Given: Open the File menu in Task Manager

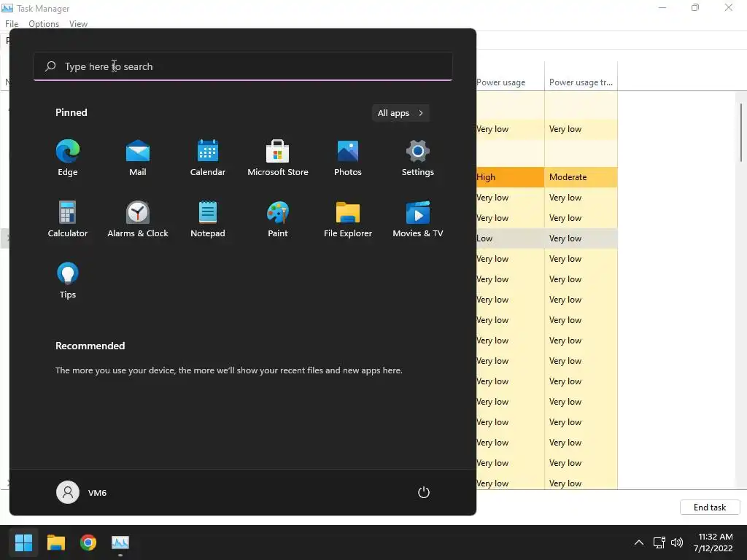Looking at the screenshot, I should click(12, 24).
